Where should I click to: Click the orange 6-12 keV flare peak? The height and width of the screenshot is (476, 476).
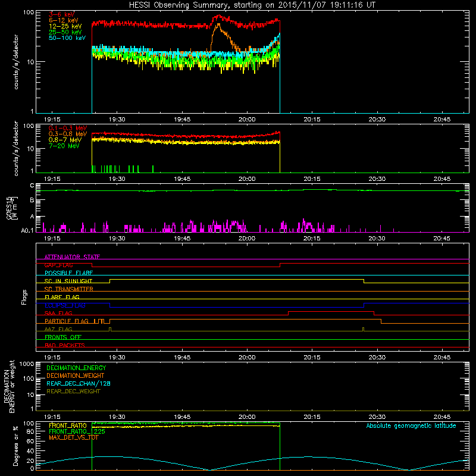218,26
